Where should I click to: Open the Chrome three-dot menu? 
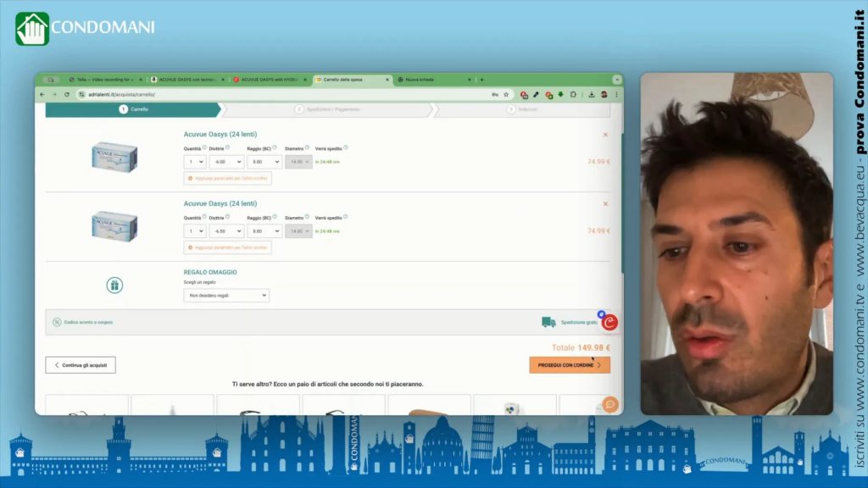pos(616,95)
